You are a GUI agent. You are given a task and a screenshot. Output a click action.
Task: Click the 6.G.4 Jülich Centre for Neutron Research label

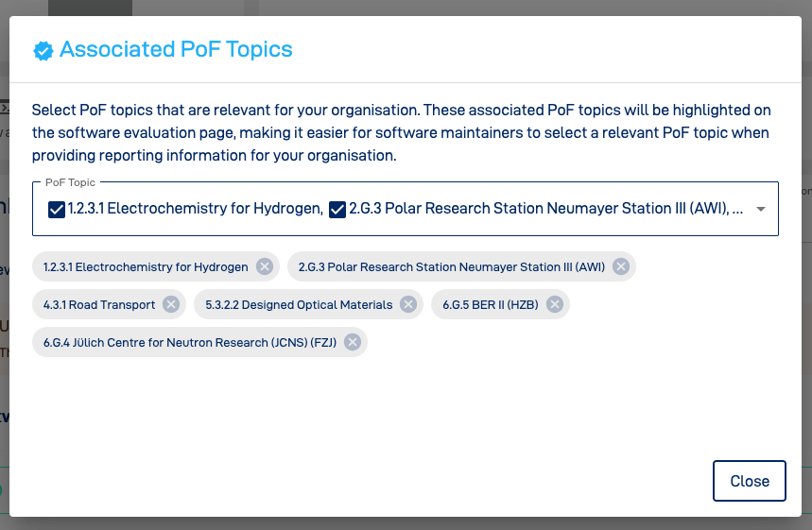[190, 343]
